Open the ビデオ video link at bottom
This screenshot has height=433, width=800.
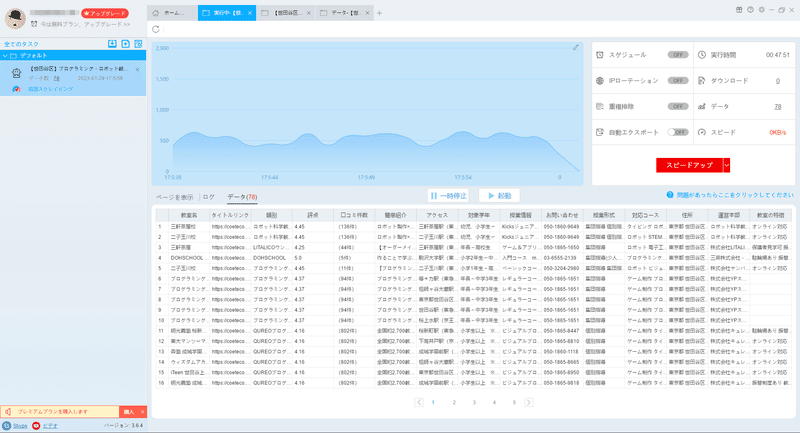pos(50,426)
